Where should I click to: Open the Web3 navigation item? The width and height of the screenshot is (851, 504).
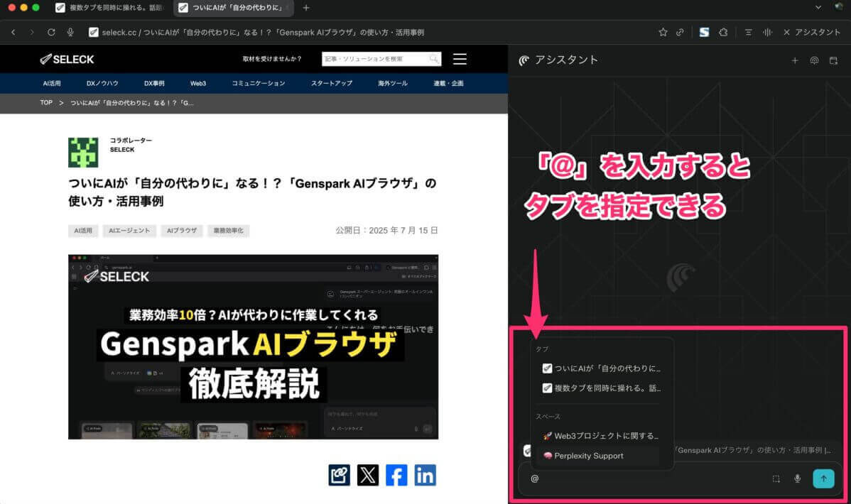click(x=198, y=84)
